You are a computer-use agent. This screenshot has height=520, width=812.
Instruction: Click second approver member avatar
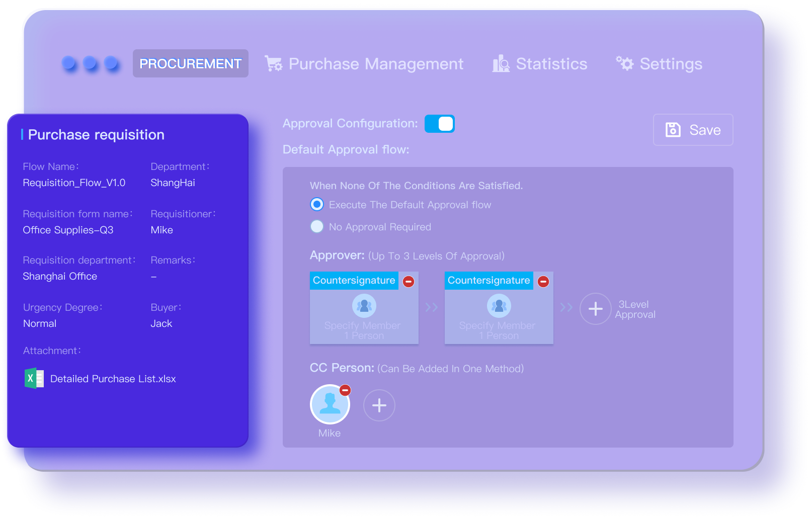point(499,305)
